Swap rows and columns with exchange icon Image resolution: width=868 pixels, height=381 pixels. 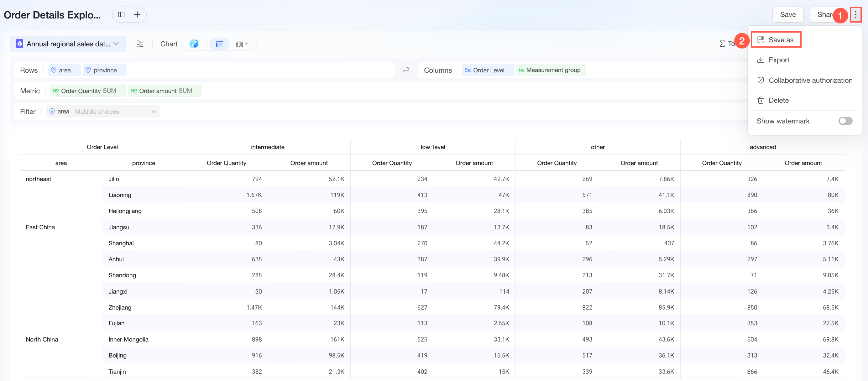406,70
